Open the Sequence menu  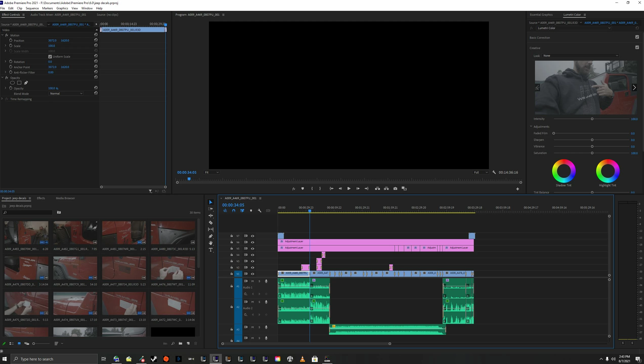coord(32,8)
